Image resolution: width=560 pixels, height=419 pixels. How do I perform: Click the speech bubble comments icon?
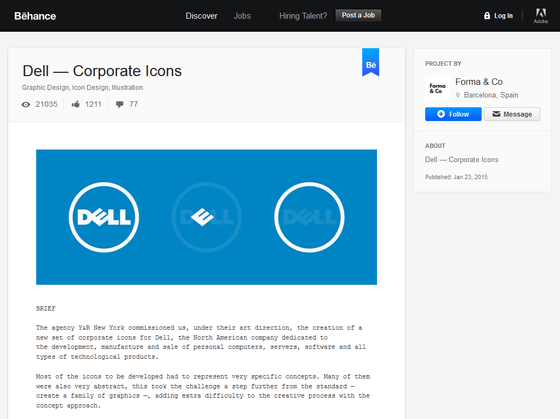120,104
